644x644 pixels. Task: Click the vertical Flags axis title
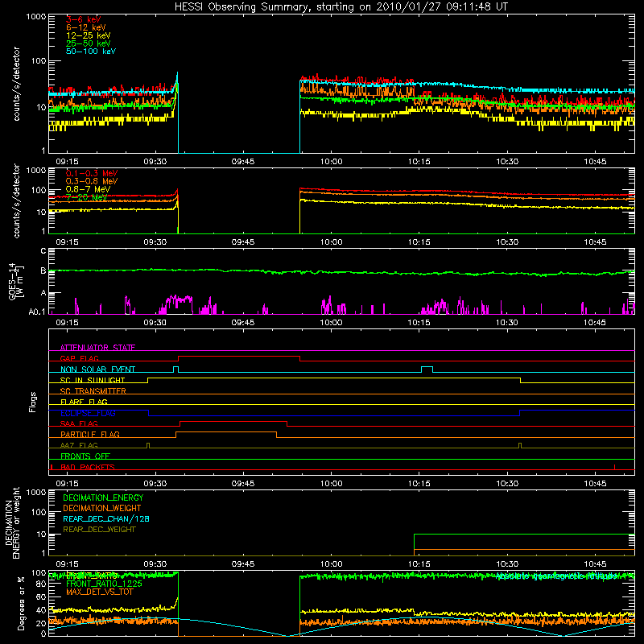point(33,402)
